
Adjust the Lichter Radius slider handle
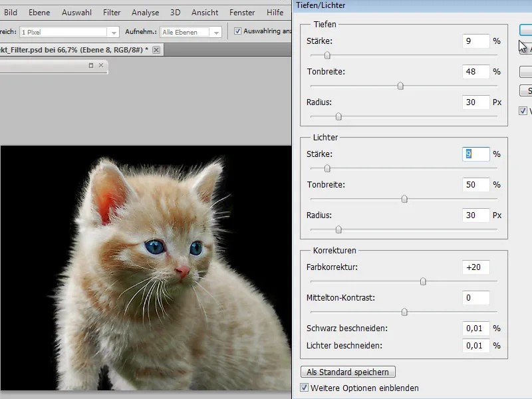tap(338, 229)
